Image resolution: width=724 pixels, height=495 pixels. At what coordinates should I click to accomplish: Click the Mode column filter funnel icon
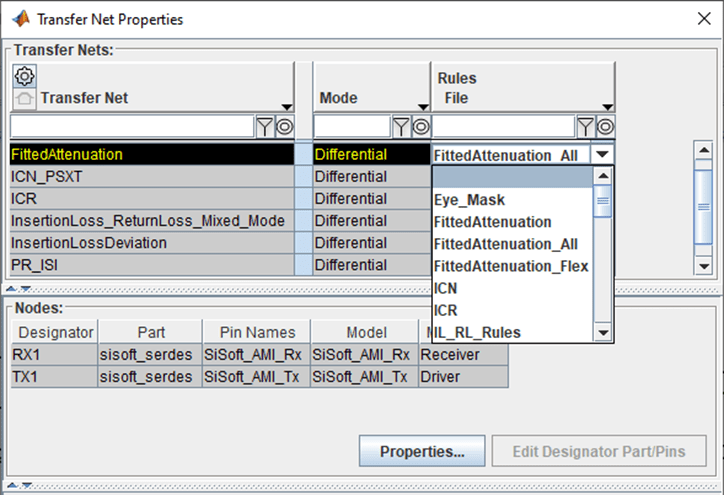click(x=401, y=126)
